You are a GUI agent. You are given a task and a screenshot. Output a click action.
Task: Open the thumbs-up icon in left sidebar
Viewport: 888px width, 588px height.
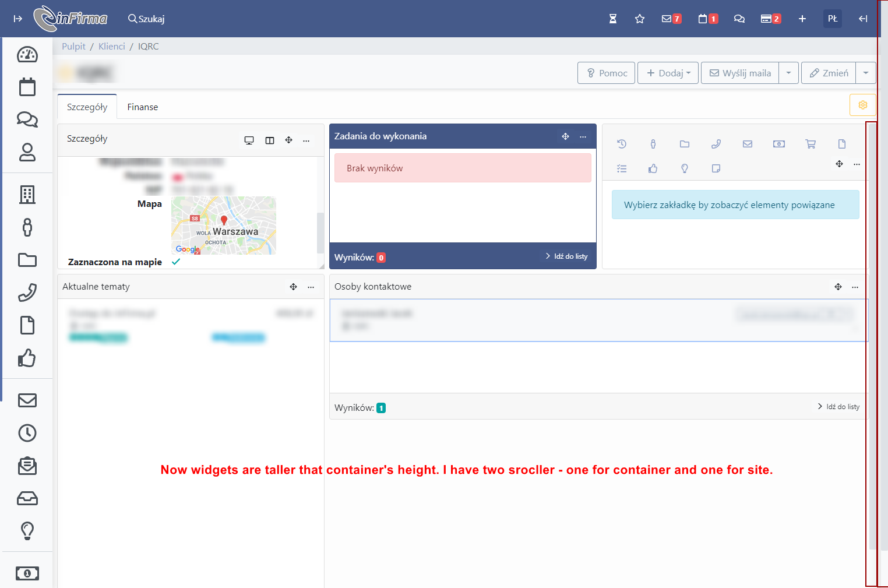pyautogui.click(x=27, y=358)
